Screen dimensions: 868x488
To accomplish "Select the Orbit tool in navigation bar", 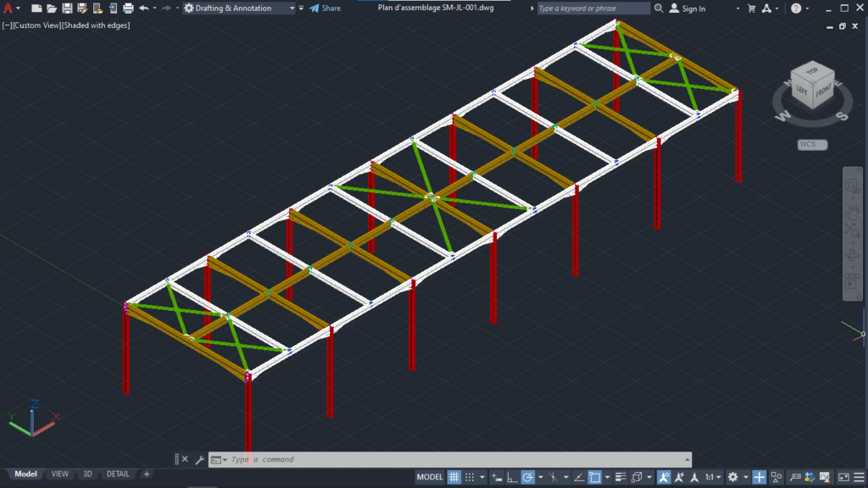I will (853, 255).
